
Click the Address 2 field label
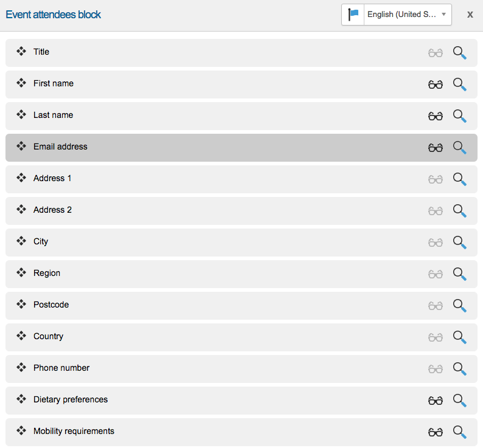click(x=52, y=210)
